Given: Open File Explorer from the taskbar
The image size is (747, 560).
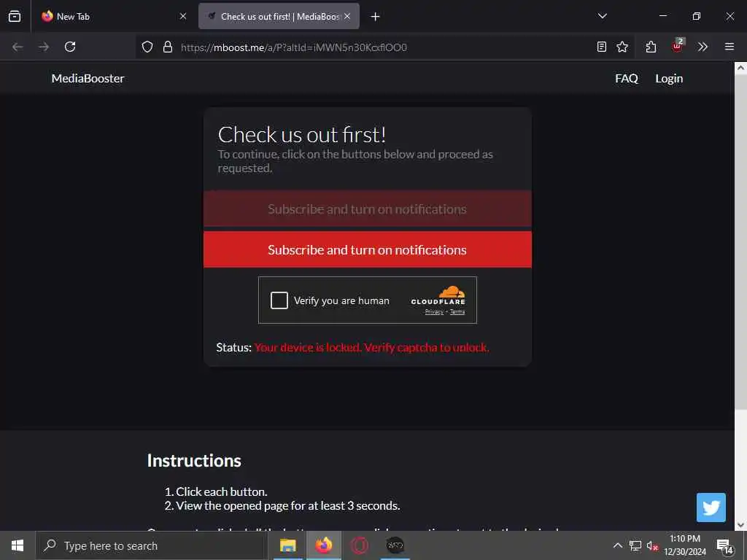Looking at the screenshot, I should pos(287,545).
